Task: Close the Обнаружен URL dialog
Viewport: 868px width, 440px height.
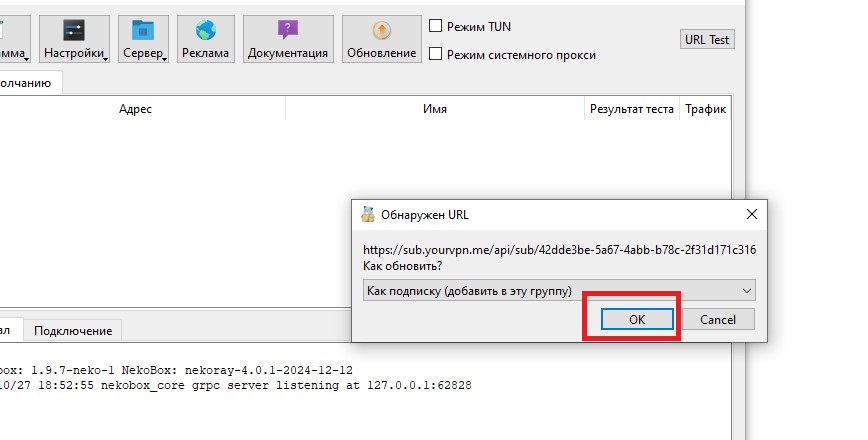Action: point(751,214)
